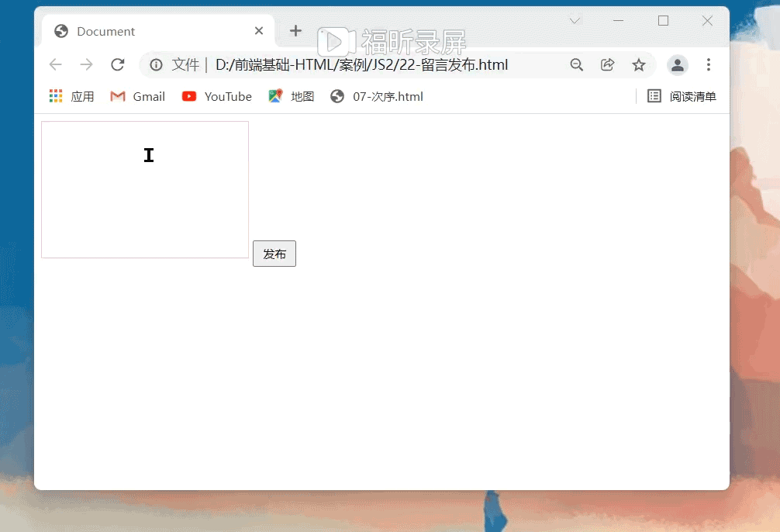Share this page via share icon
Viewport: 780px width, 532px height.
pos(607,64)
